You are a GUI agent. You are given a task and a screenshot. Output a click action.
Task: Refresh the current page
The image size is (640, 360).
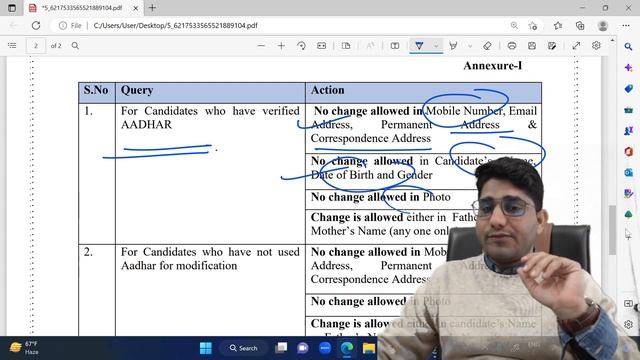click(x=36, y=25)
